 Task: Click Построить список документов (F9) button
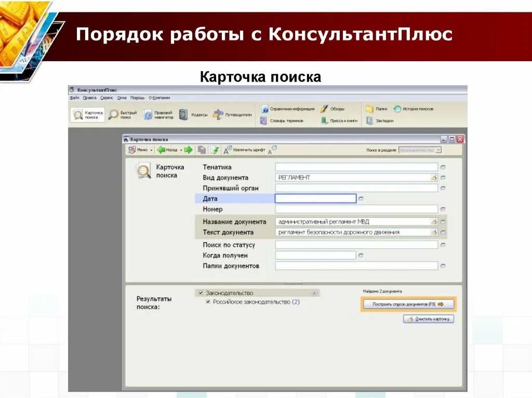408,304
